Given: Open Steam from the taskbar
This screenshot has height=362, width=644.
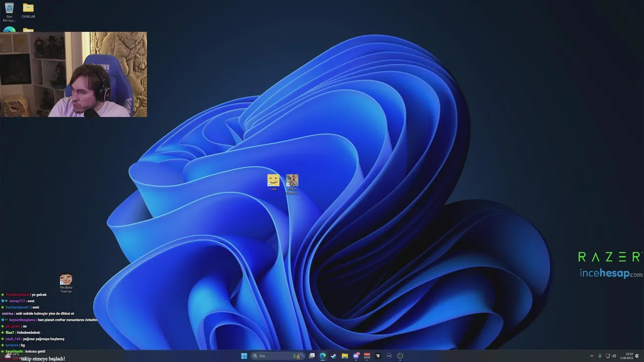Looking at the screenshot, I should click(x=334, y=356).
